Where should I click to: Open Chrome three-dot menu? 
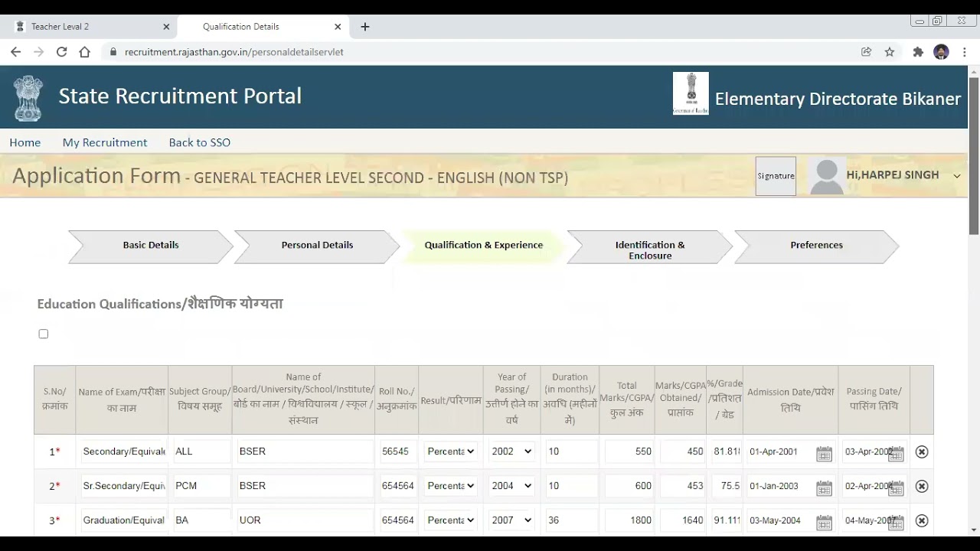coord(963,52)
